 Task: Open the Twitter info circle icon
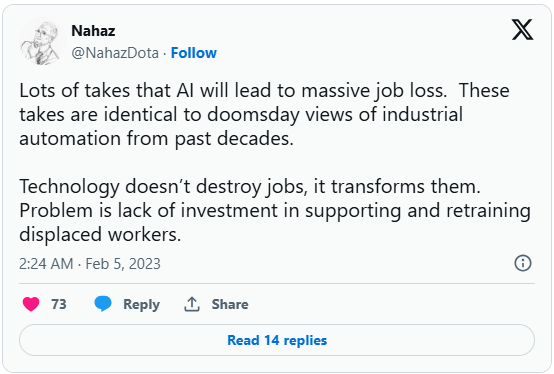click(x=523, y=263)
